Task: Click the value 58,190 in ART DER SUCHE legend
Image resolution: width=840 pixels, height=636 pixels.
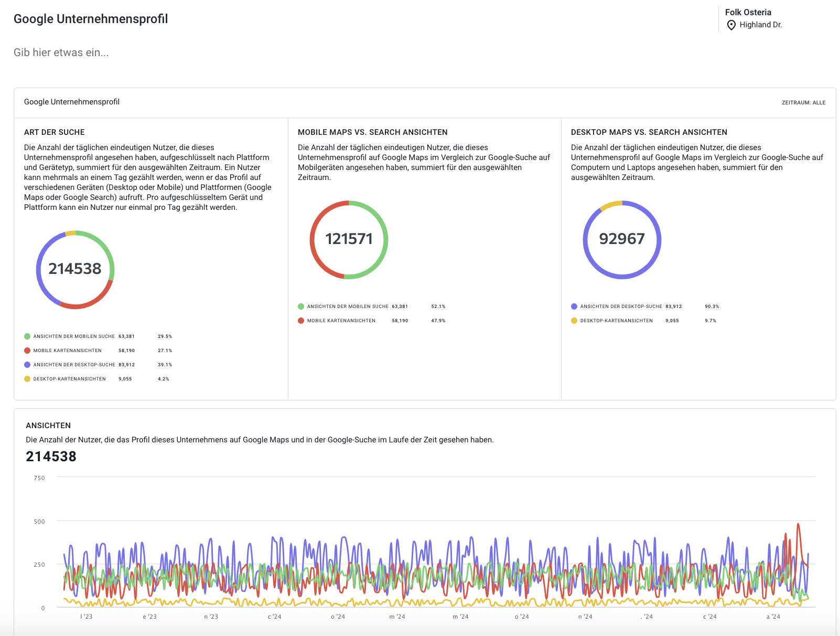Action: (x=126, y=351)
